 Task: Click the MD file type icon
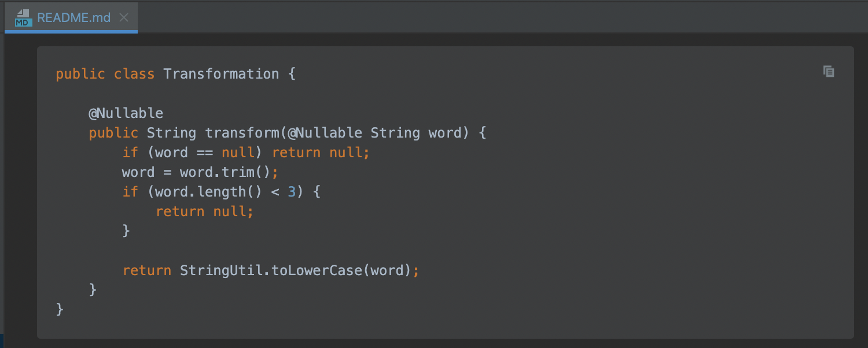click(x=23, y=17)
